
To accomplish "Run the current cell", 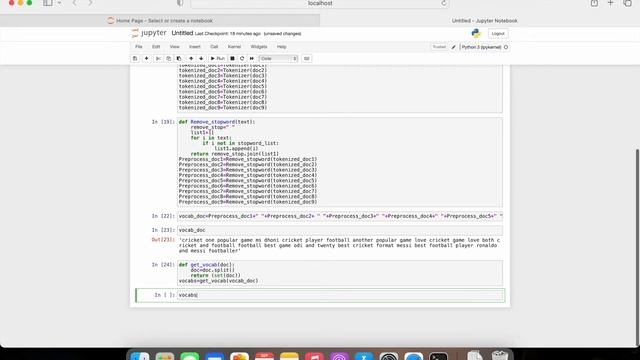I will point(218,58).
